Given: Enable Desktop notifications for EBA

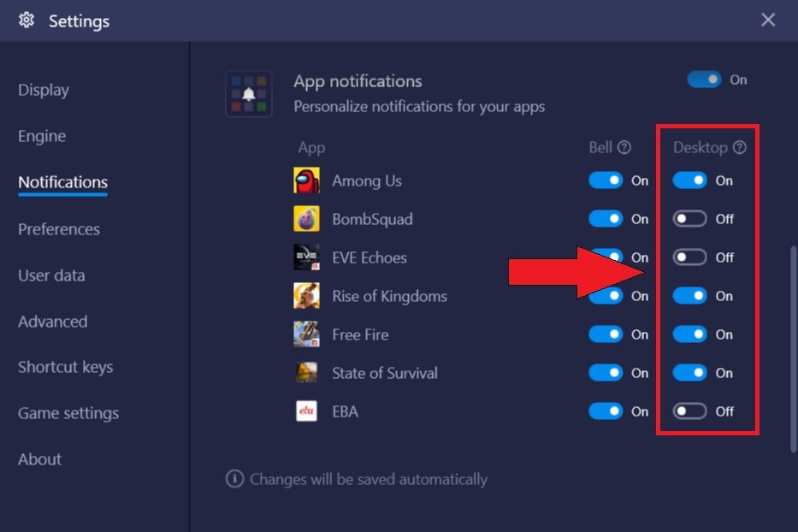Looking at the screenshot, I should (689, 411).
